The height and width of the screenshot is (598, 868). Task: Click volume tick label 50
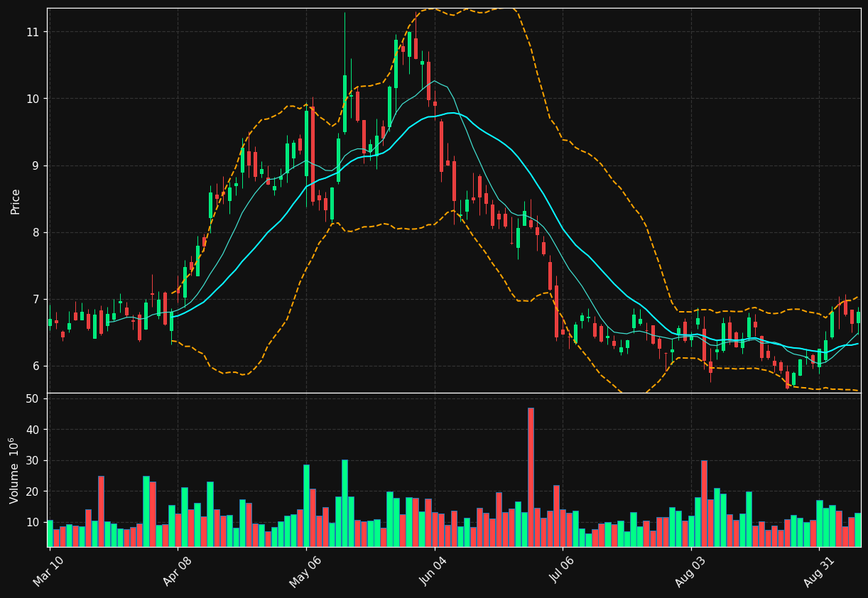click(33, 399)
